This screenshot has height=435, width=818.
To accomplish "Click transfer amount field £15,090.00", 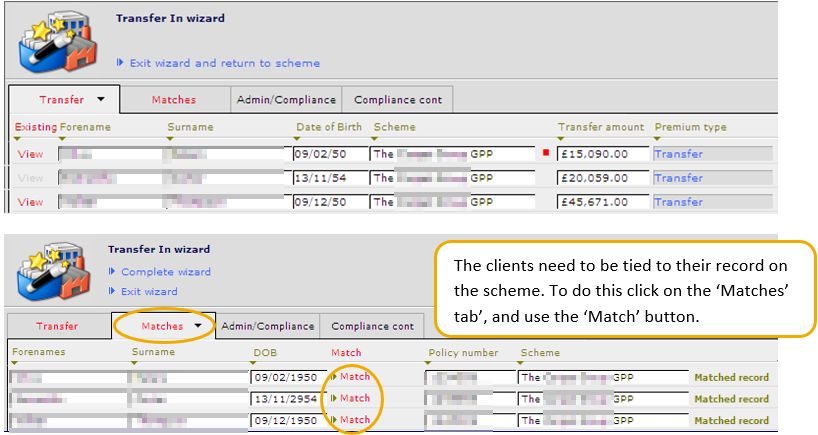I will click(603, 154).
